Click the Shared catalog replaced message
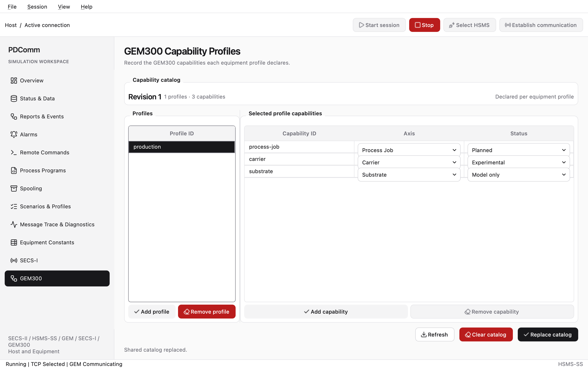The image size is (588, 368). coord(156,350)
